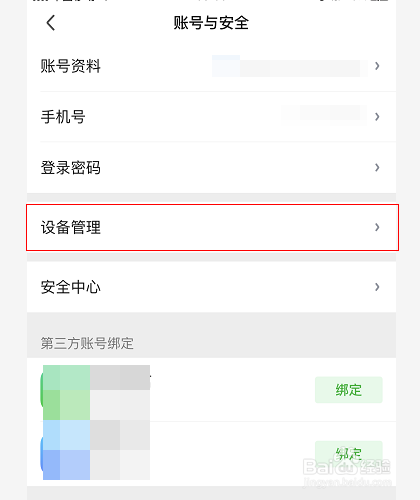420x500 pixels.
Task: Click chevron beside 登录密码
Action: tap(377, 167)
